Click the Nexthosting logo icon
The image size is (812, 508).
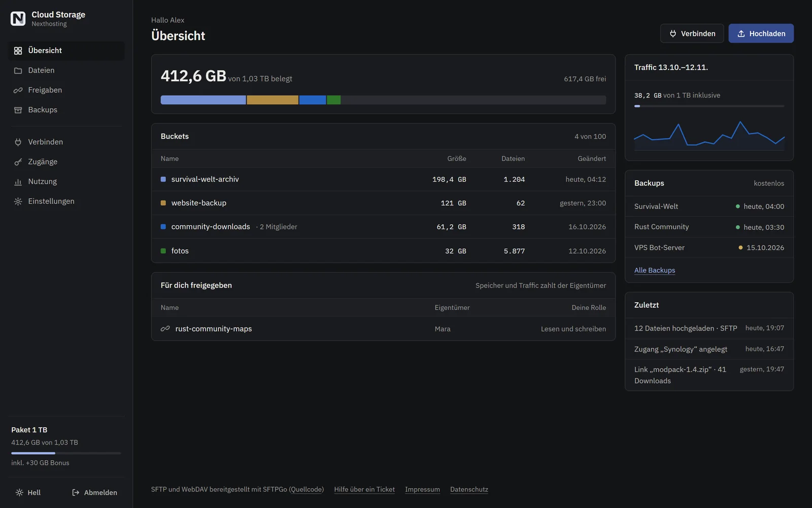click(x=18, y=19)
